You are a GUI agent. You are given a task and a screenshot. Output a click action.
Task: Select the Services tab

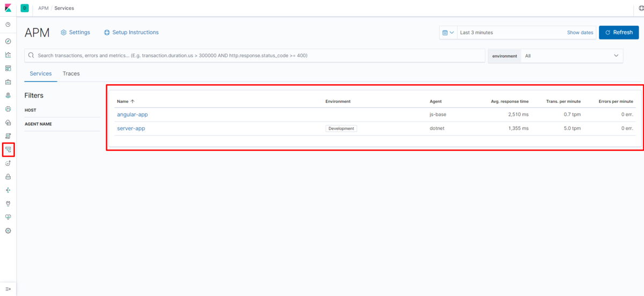(x=41, y=73)
